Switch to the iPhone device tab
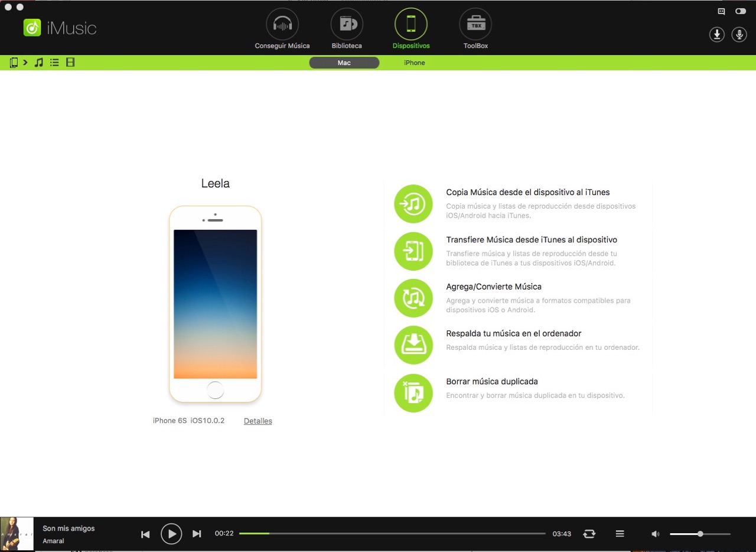 415,63
